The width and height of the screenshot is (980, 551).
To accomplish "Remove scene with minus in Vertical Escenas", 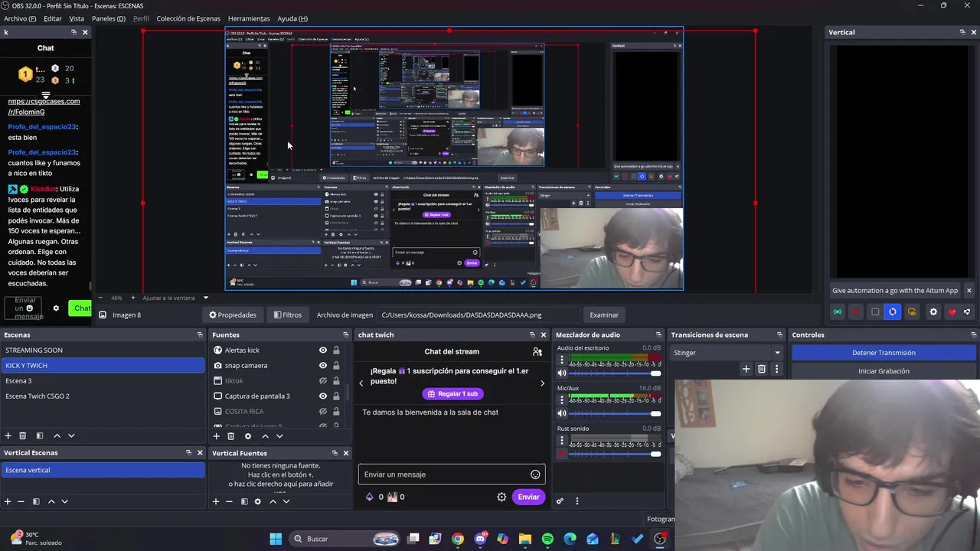I will pyautogui.click(x=21, y=501).
